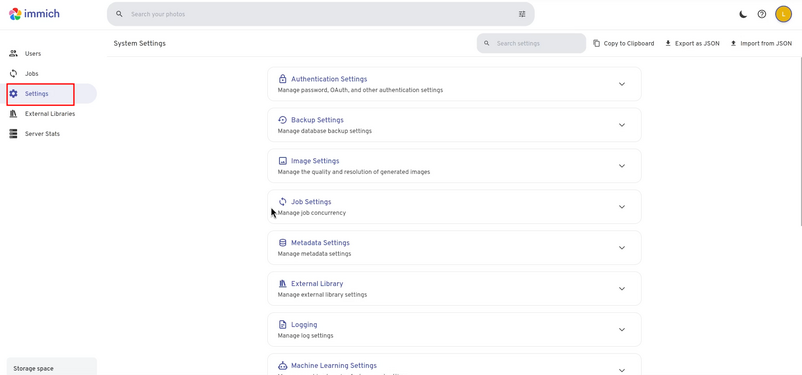
Task: Open the search filter options icon
Action: click(x=522, y=14)
